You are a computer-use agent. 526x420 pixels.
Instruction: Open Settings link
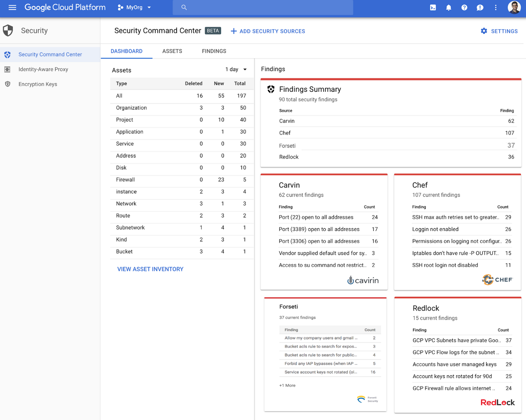499,31
